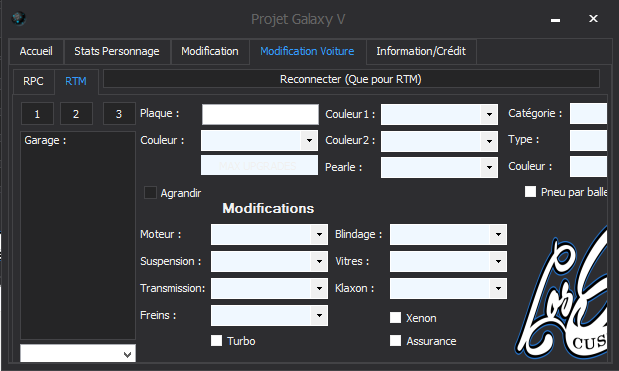Check the Assurance checkbox
This screenshot has width=619, height=371.
coord(395,341)
